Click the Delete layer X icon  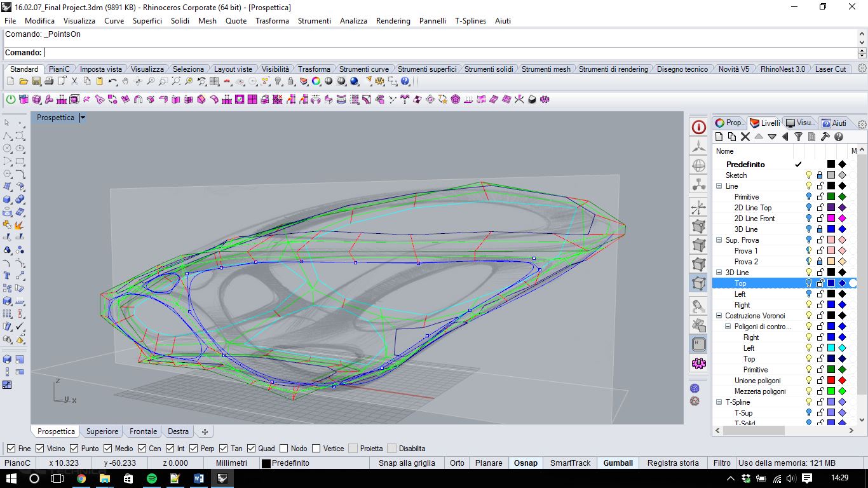click(745, 137)
